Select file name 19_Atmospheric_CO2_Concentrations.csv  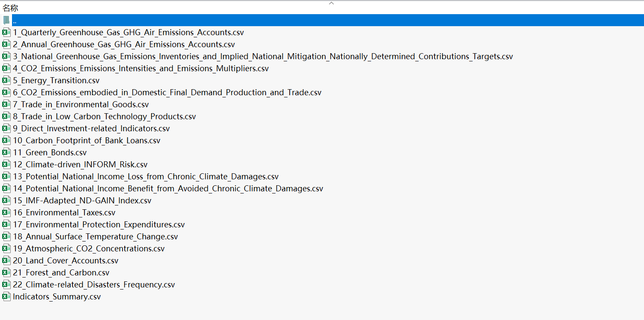click(x=89, y=248)
